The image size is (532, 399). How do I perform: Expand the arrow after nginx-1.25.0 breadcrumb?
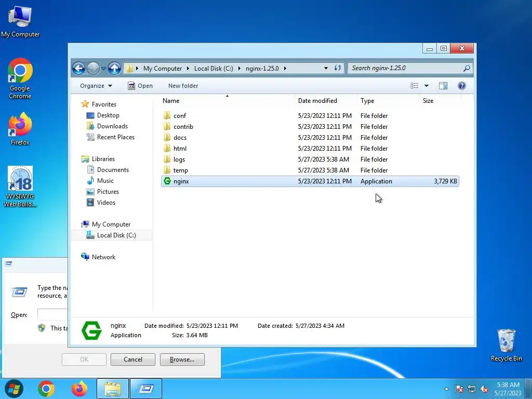(x=285, y=68)
